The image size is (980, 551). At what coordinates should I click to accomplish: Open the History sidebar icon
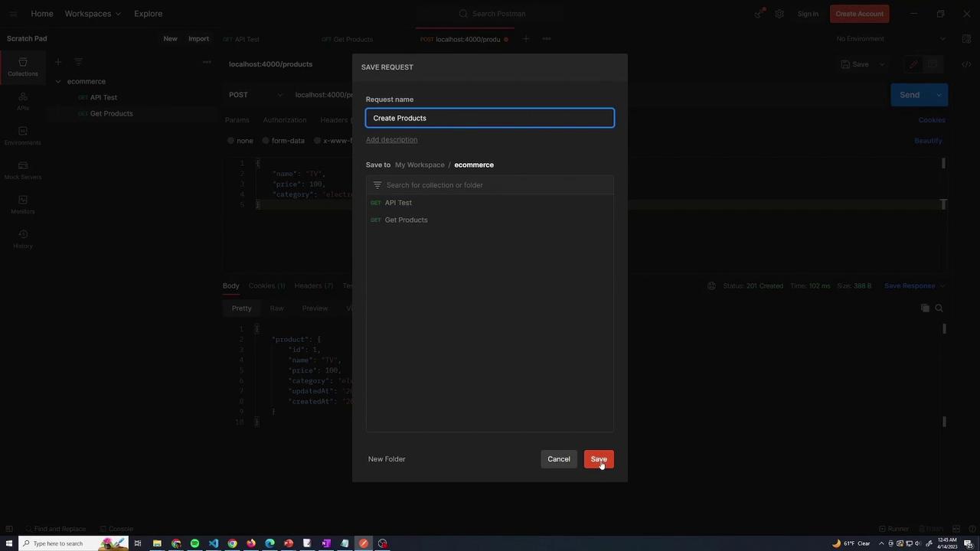pyautogui.click(x=22, y=239)
